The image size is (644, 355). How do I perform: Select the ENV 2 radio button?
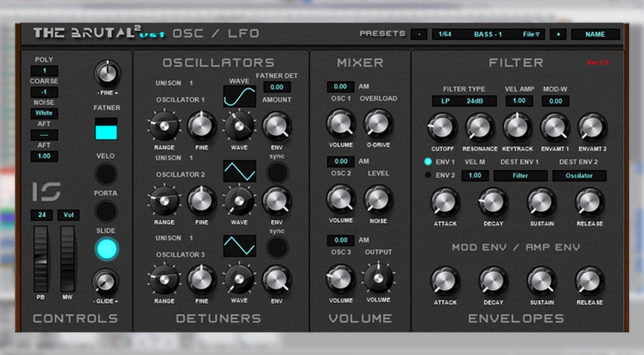[428, 175]
